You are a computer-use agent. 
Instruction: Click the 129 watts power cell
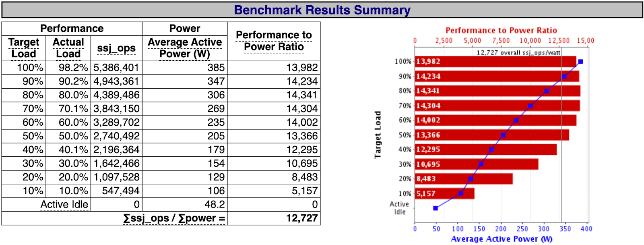coord(185,177)
